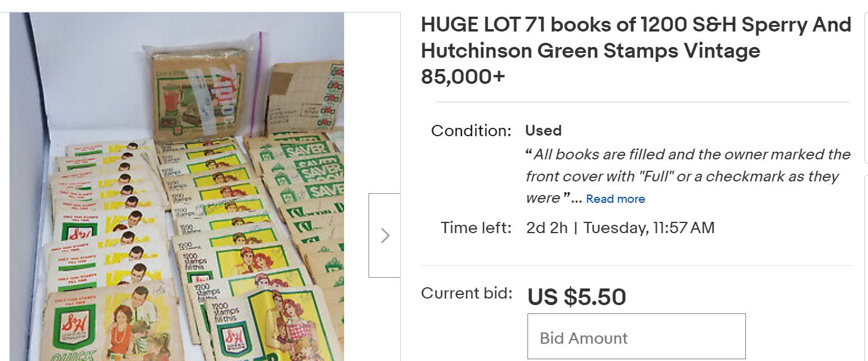The height and width of the screenshot is (361, 868).
Task: Click the HUGE LOT listing title
Action: click(635, 37)
